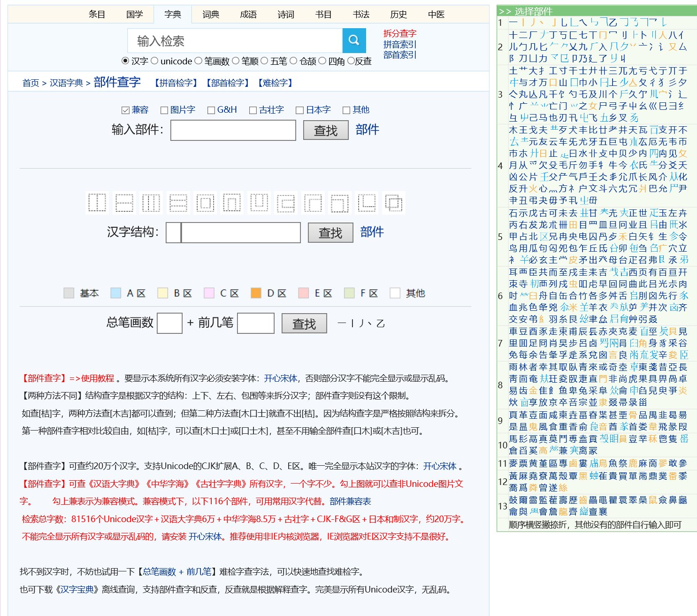The width and height of the screenshot is (697, 616).
Task: Go to 首页 breadcrumb link
Action: [x=31, y=83]
